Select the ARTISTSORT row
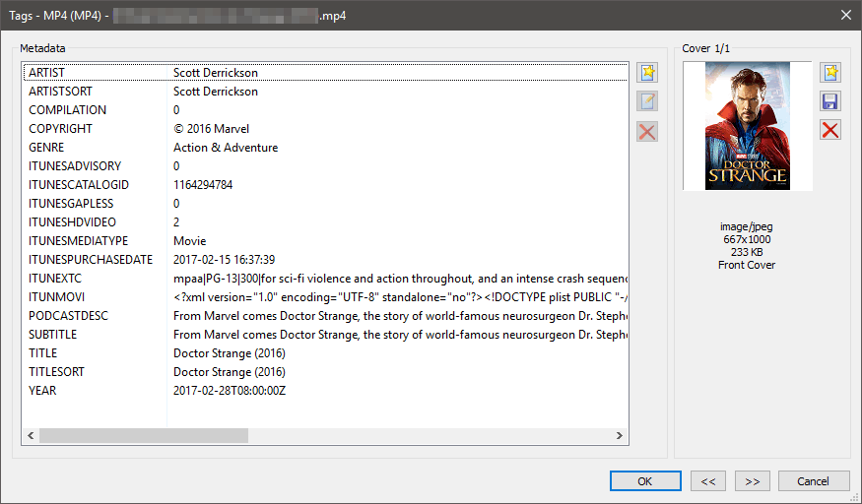 pos(325,92)
